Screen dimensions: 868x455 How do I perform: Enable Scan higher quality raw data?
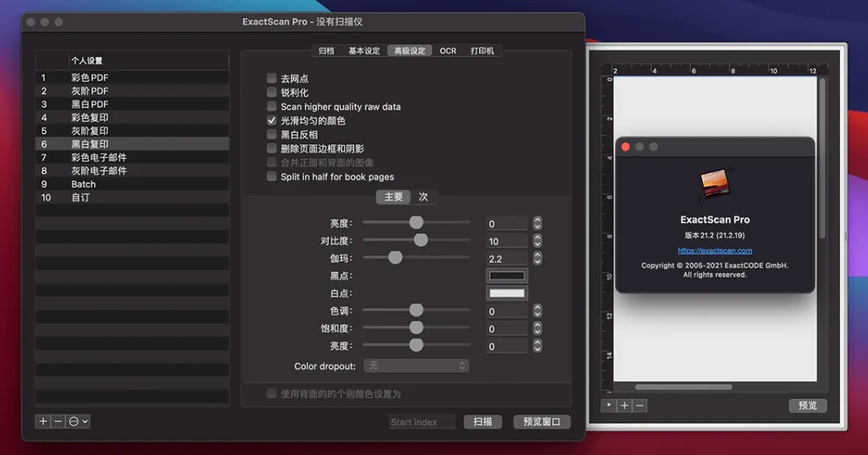click(272, 106)
